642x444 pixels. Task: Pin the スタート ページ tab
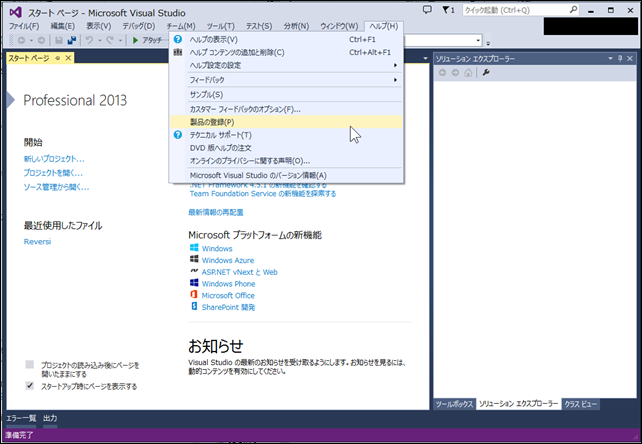pyautogui.click(x=57, y=60)
